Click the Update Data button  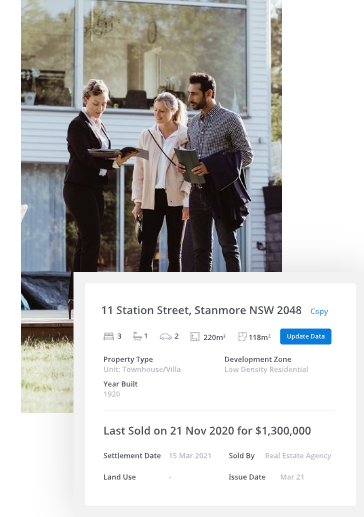(306, 336)
